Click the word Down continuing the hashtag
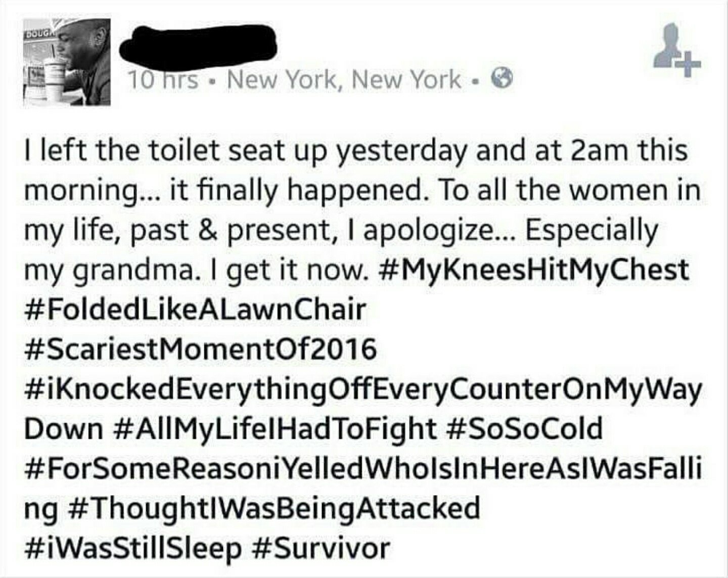Screen dimensions: 728x578 point(63,428)
